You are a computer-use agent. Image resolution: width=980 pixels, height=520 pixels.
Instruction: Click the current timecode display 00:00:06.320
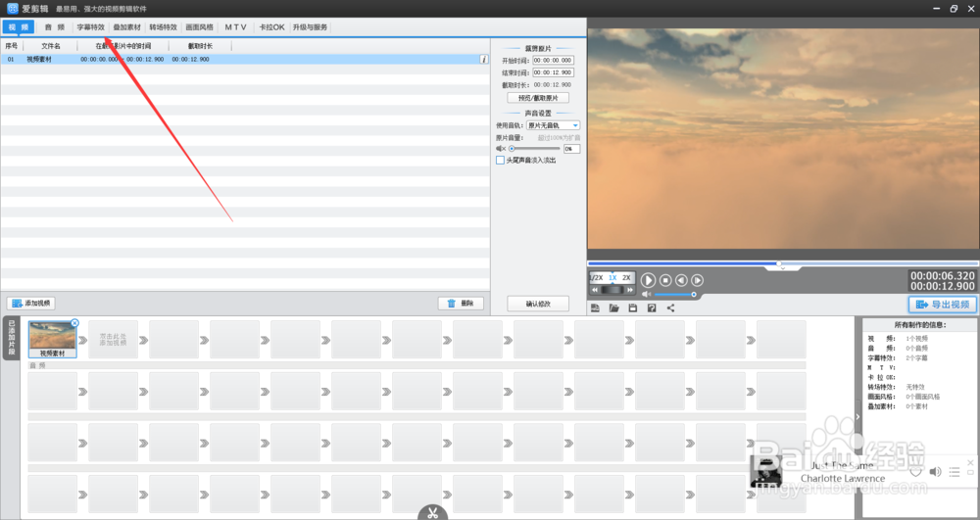point(943,275)
